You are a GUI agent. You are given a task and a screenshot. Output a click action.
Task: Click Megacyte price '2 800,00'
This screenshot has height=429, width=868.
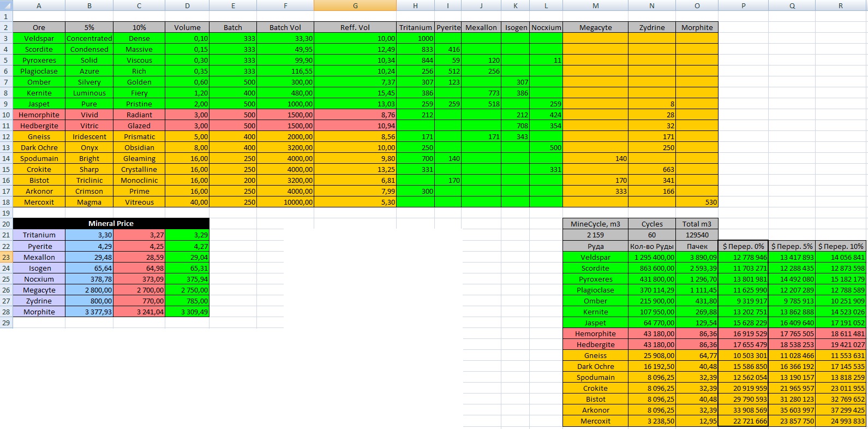coord(89,290)
